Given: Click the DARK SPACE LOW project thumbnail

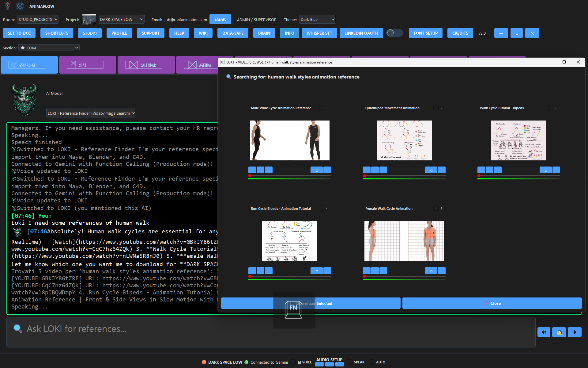Looking at the screenshot, I should click(x=89, y=19).
